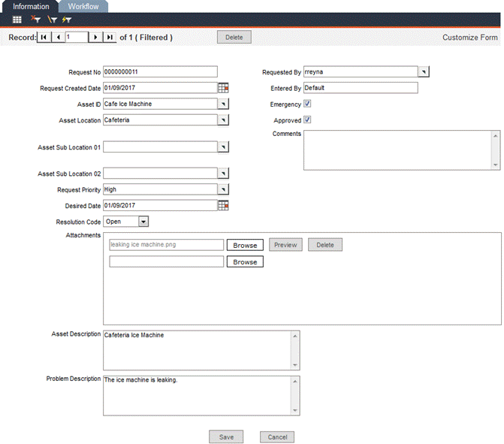Expand the Resolution Code dropdown

[143, 222]
